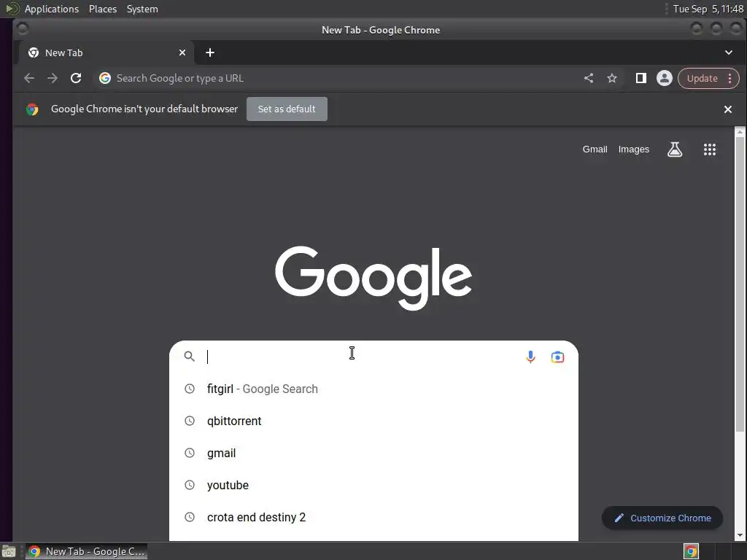Open the Images link
The width and height of the screenshot is (747, 560).
(634, 149)
